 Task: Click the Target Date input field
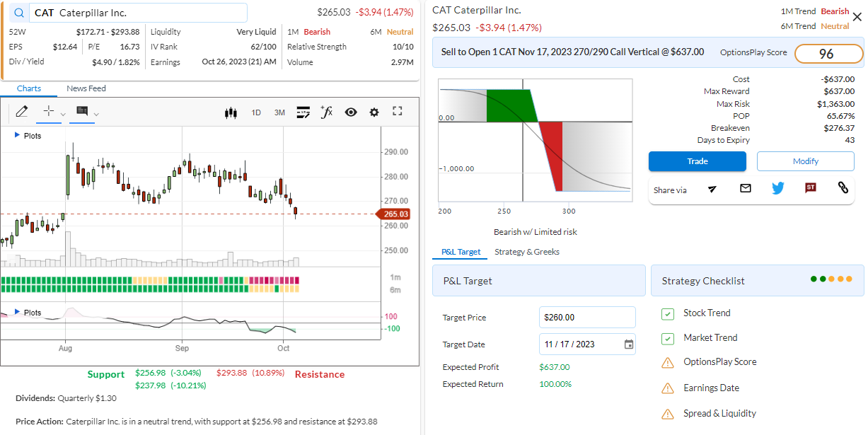pyautogui.click(x=587, y=344)
